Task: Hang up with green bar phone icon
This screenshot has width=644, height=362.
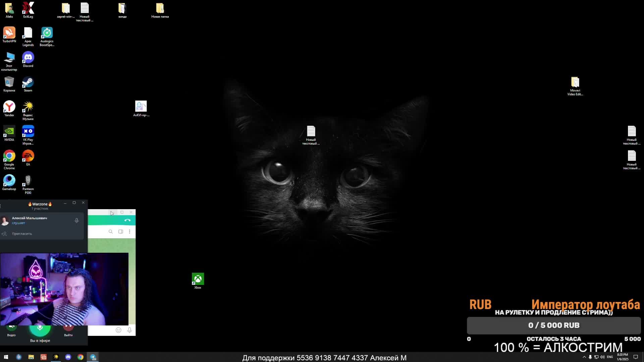Action: (x=127, y=220)
